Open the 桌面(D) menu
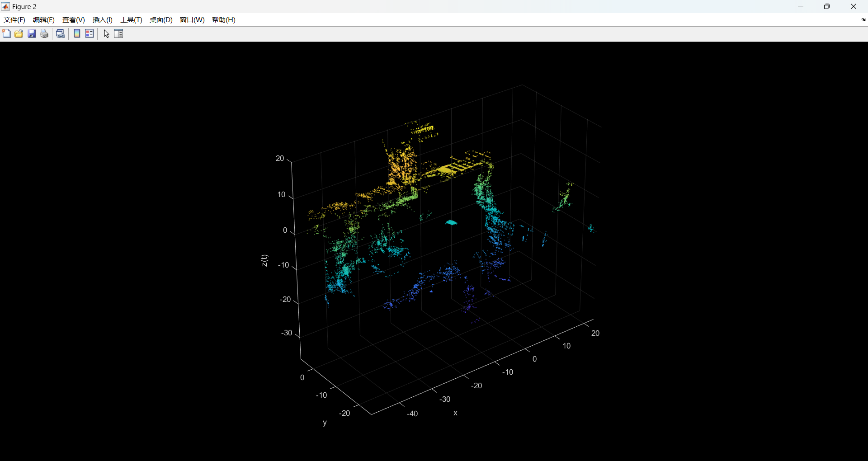The width and height of the screenshot is (868, 461). (x=161, y=20)
